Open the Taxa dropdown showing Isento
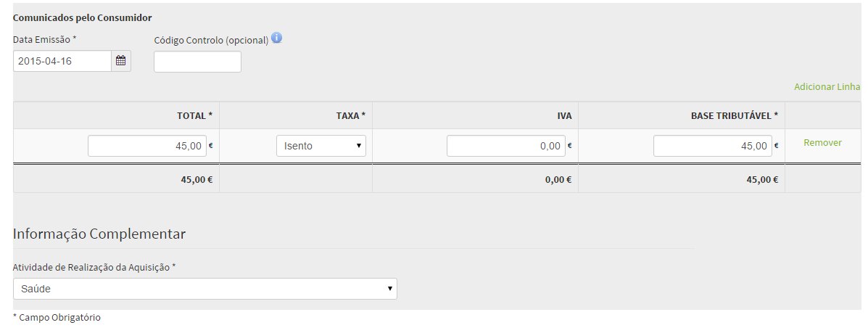 coord(321,146)
